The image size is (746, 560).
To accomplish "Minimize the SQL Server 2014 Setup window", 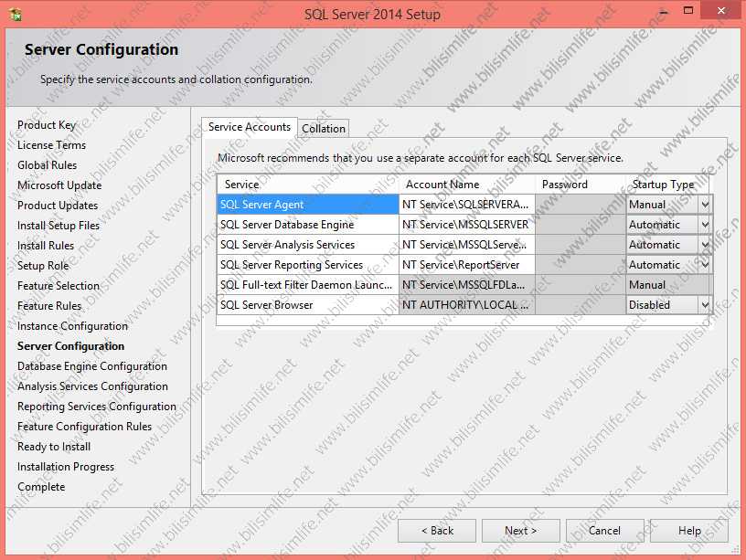I will (664, 11).
